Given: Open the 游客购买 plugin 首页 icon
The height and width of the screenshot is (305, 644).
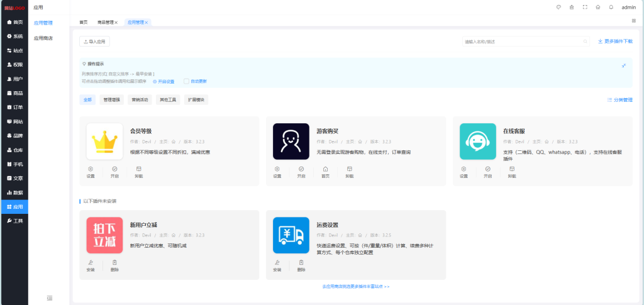Looking at the screenshot, I should tap(325, 172).
